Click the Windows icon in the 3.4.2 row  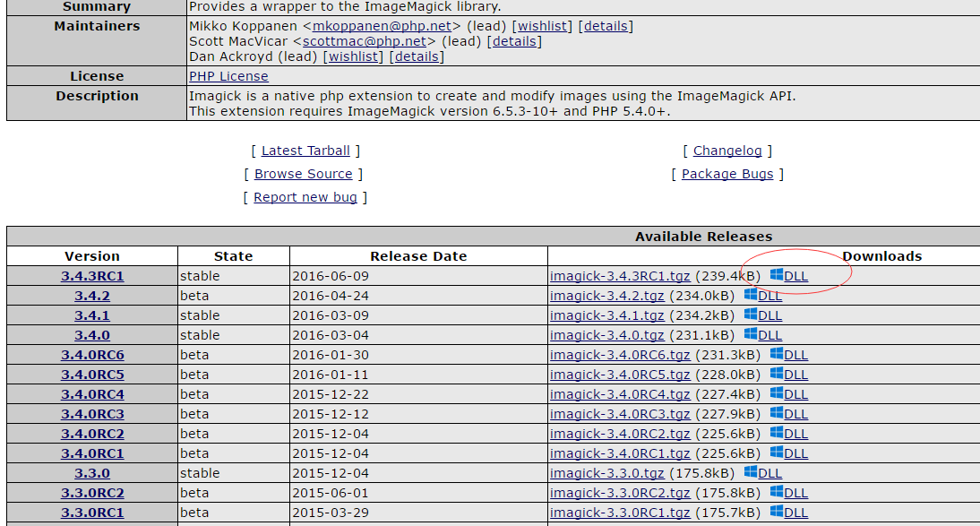(x=751, y=295)
